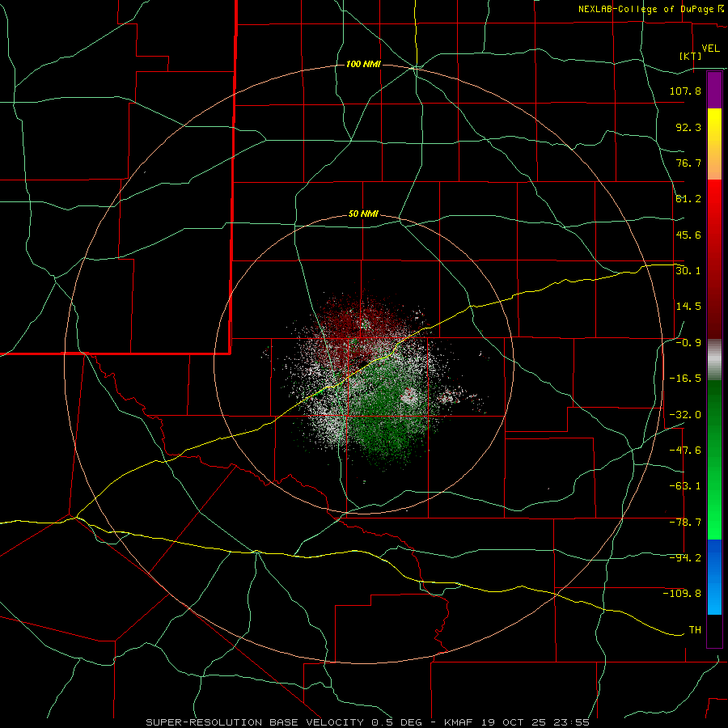This screenshot has height=728, width=728.
Task: Click the 100 NMI range ring label
Action: [363, 64]
